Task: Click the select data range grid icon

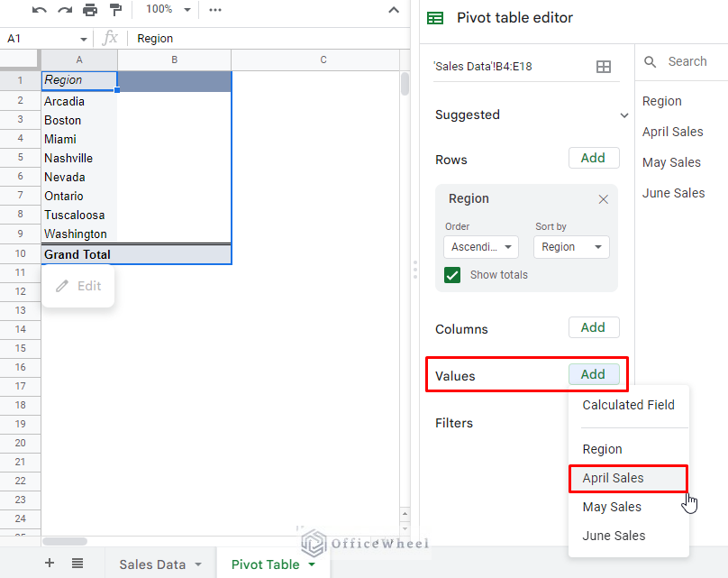Action: coord(604,67)
